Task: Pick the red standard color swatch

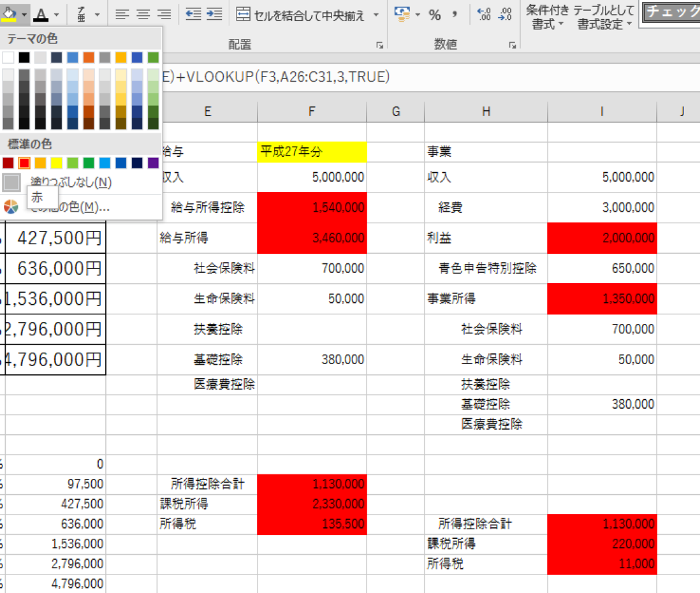Action: click(24, 163)
